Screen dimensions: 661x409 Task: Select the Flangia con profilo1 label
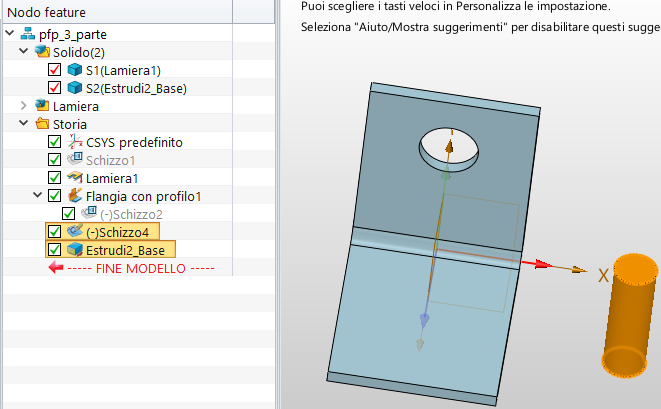(x=143, y=196)
